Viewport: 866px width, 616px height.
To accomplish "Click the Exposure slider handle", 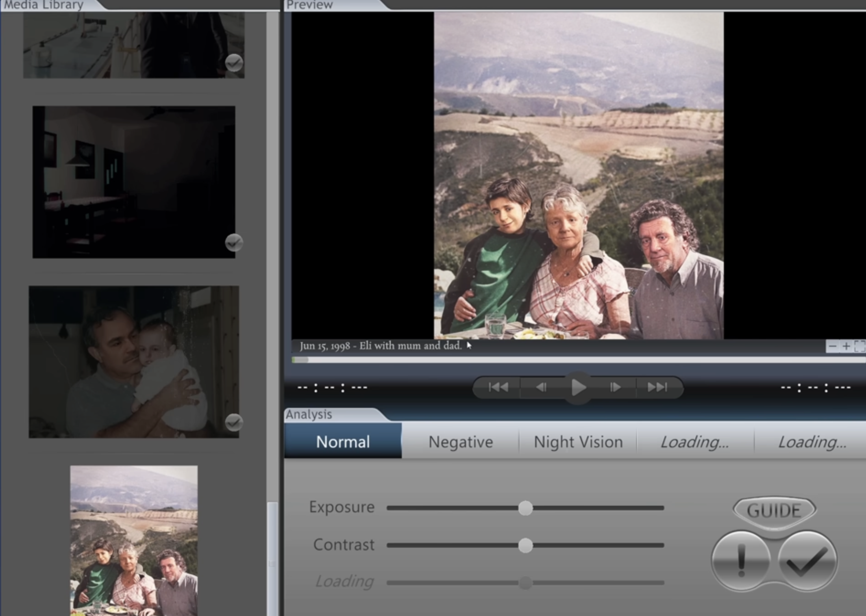I will pyautogui.click(x=525, y=508).
